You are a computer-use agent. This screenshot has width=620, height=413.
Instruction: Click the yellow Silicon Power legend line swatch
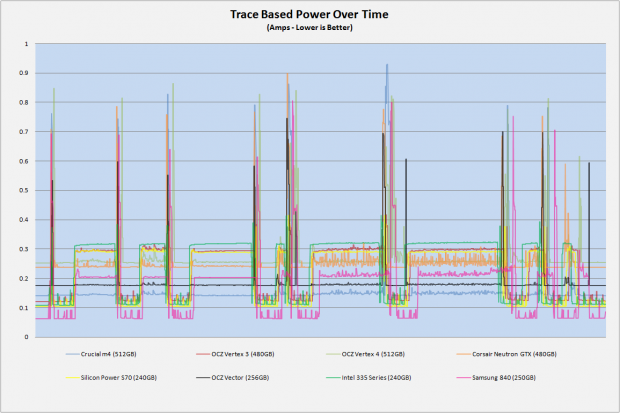pos(72,378)
